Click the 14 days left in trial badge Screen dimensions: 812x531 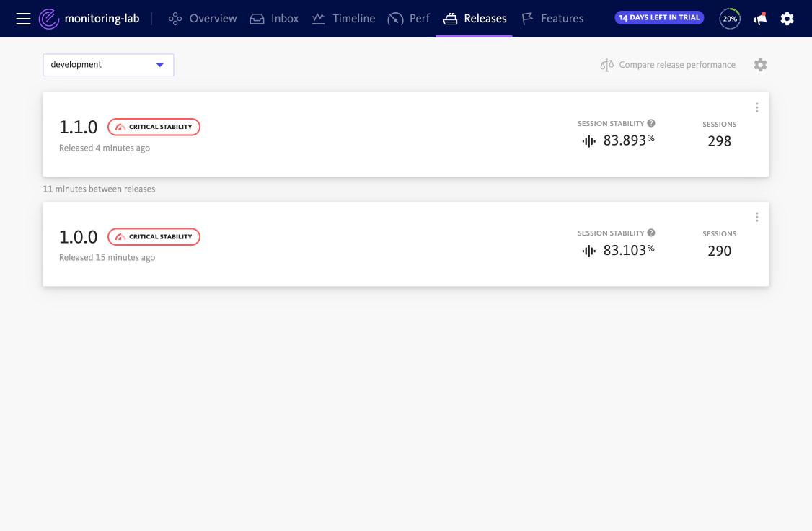[658, 17]
